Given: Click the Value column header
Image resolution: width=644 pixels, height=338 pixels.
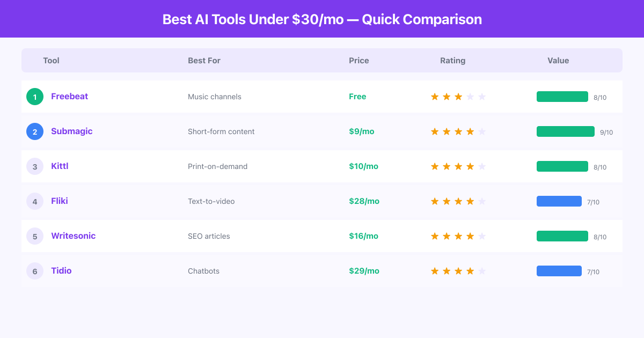Looking at the screenshot, I should point(558,61).
